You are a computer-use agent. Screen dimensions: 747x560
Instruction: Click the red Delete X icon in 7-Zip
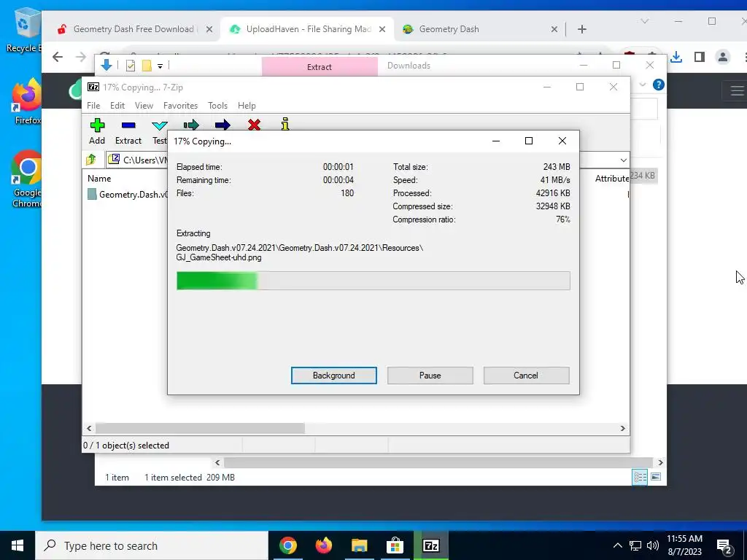pyautogui.click(x=254, y=125)
